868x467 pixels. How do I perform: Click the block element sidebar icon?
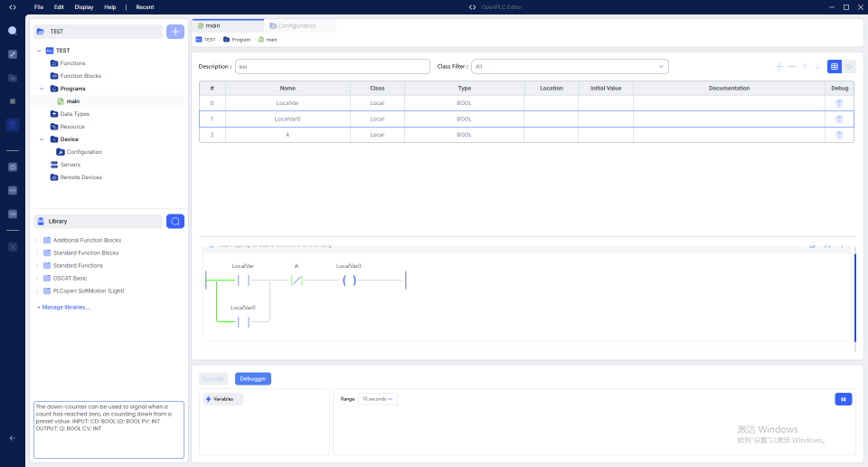(x=12, y=167)
